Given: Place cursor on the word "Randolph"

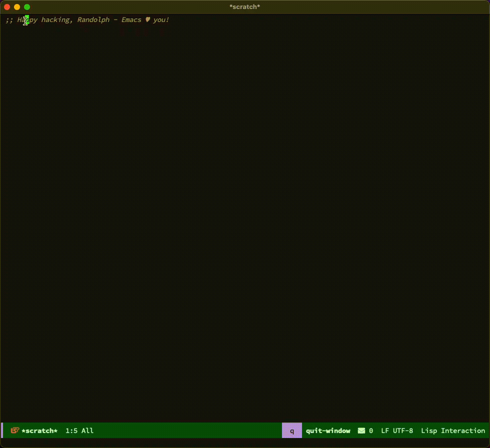Looking at the screenshot, I should [x=93, y=20].
